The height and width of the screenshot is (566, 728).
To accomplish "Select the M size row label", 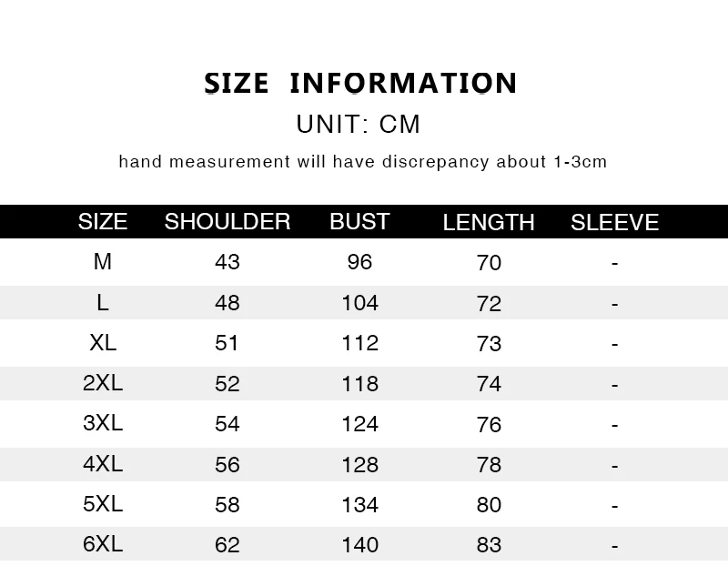I will 103,262.
